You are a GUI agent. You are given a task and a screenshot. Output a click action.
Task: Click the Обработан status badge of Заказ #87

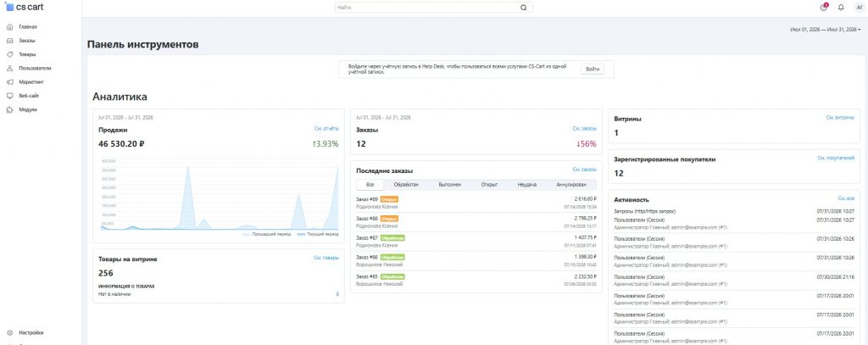[x=392, y=237]
